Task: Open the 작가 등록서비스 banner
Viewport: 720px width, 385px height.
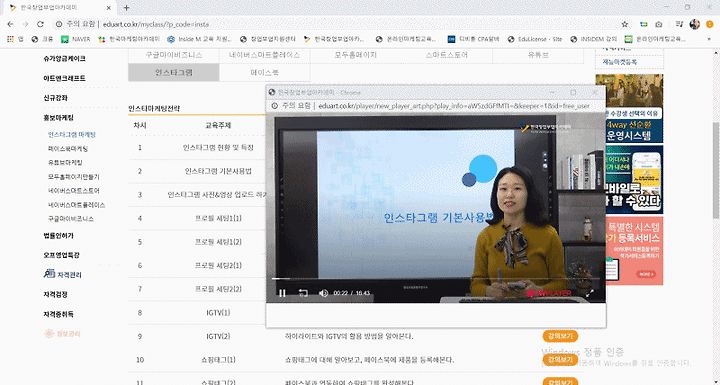Action: tap(634, 250)
